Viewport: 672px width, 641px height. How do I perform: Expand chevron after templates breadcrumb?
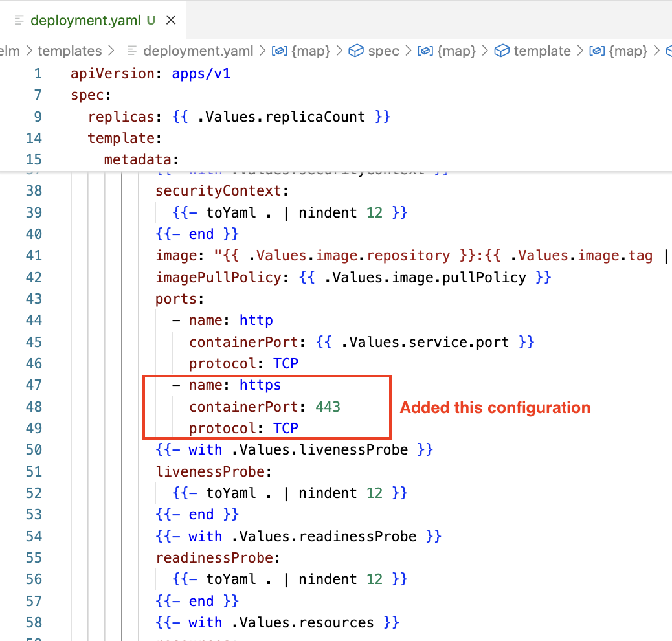(x=111, y=51)
